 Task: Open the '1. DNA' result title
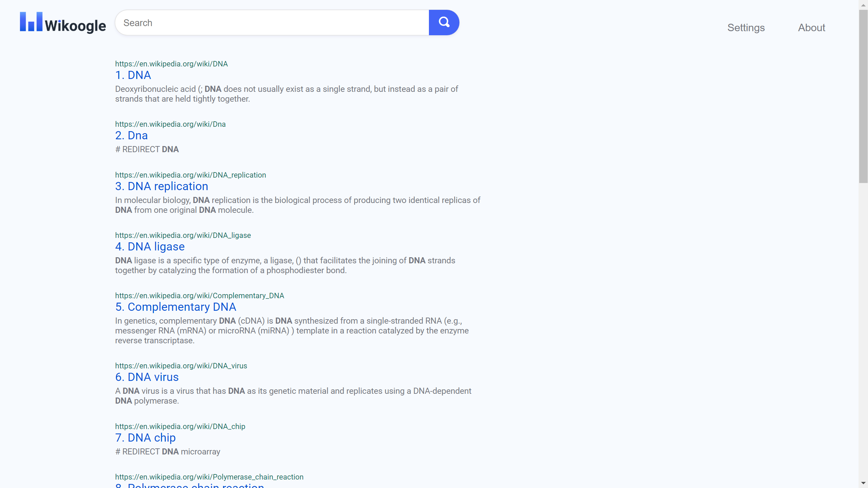click(x=133, y=75)
